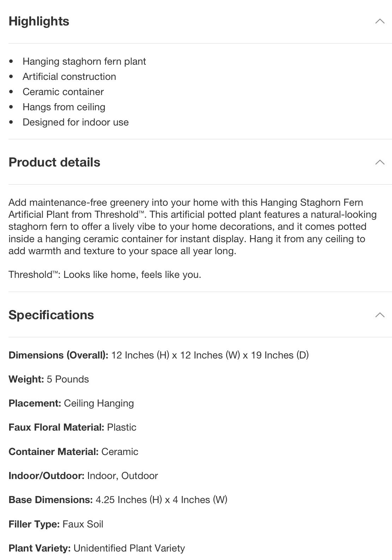Click the Highlights heading

[39, 21]
